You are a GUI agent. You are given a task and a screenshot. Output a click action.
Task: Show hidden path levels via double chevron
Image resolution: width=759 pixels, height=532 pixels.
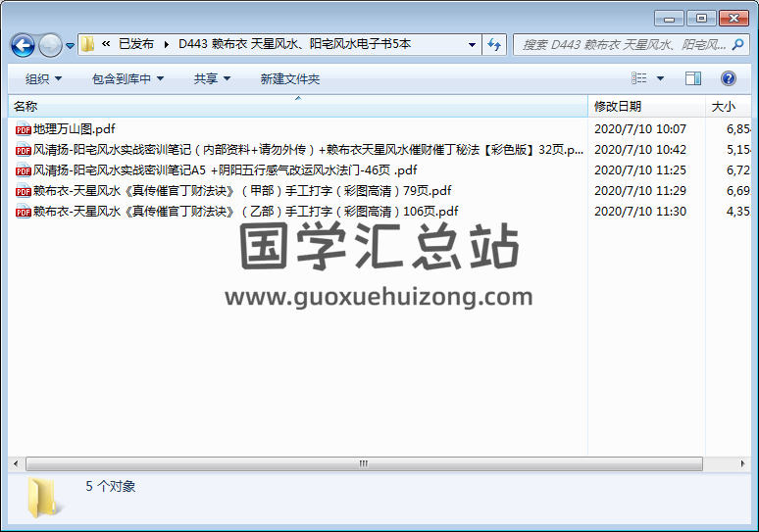(x=106, y=44)
